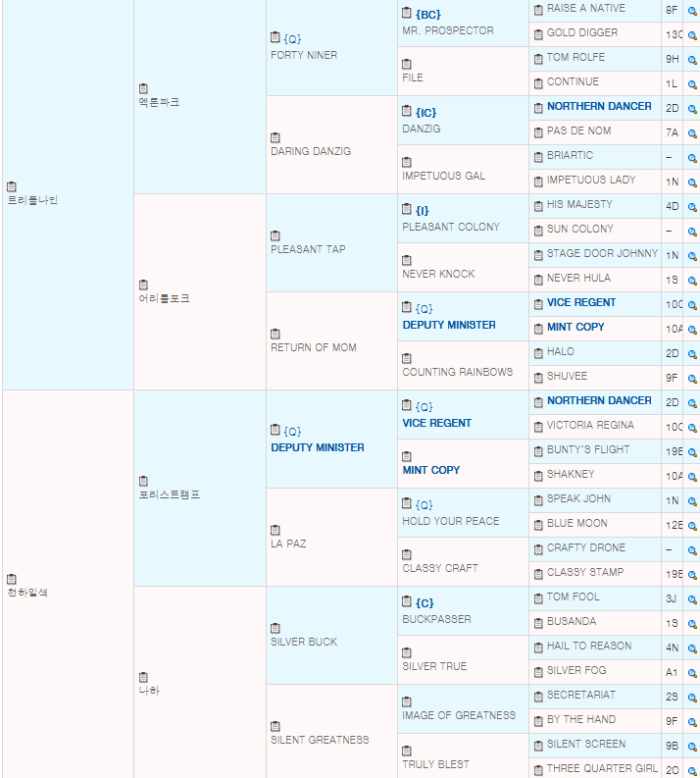Click the clipboard icon above 나하

click(143, 677)
